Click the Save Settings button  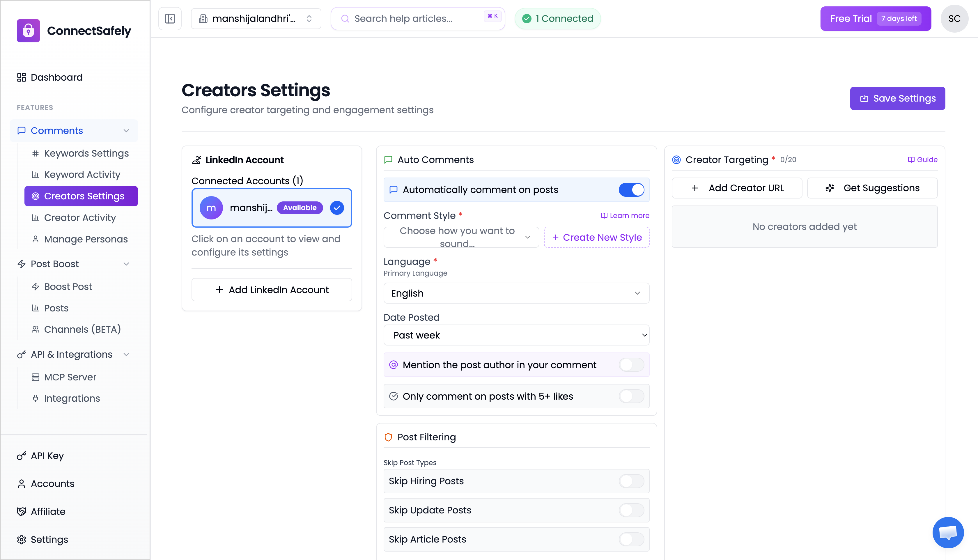(x=897, y=98)
